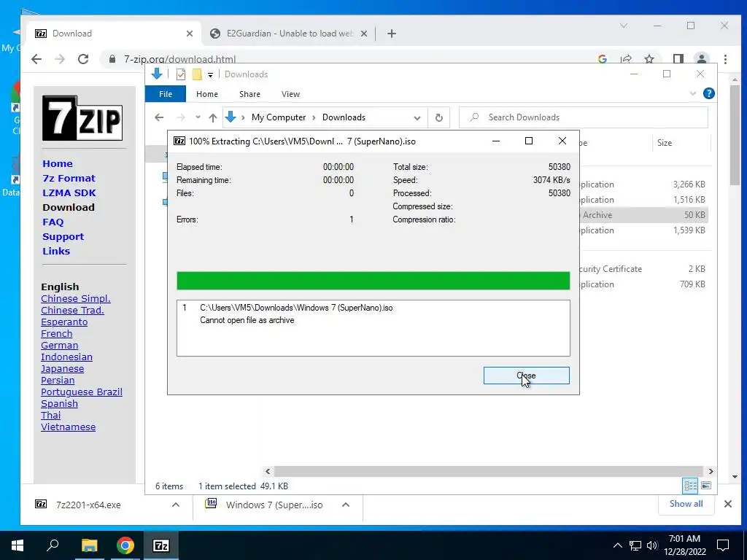Click Chrome forward navigation arrow
747x560 pixels.
click(60, 59)
